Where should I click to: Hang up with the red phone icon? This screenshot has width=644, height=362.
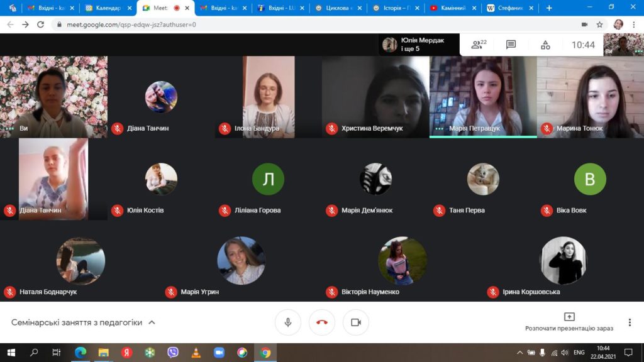pyautogui.click(x=322, y=322)
